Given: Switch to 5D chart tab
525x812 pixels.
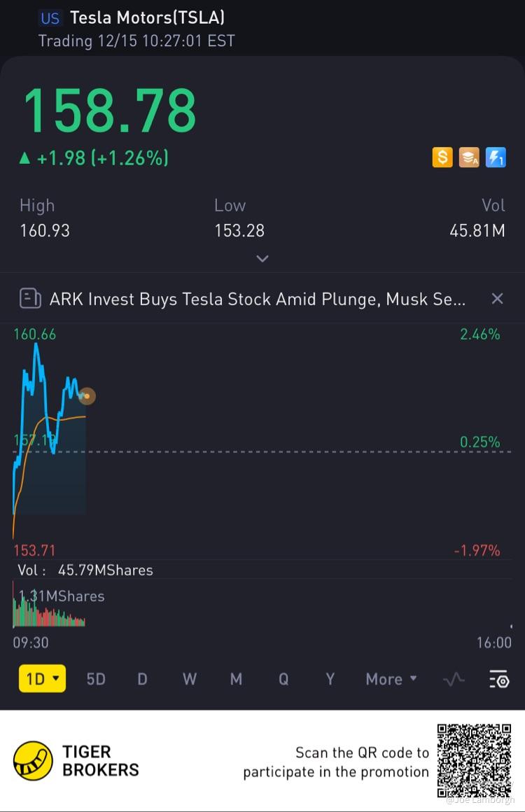Looking at the screenshot, I should point(96,679).
